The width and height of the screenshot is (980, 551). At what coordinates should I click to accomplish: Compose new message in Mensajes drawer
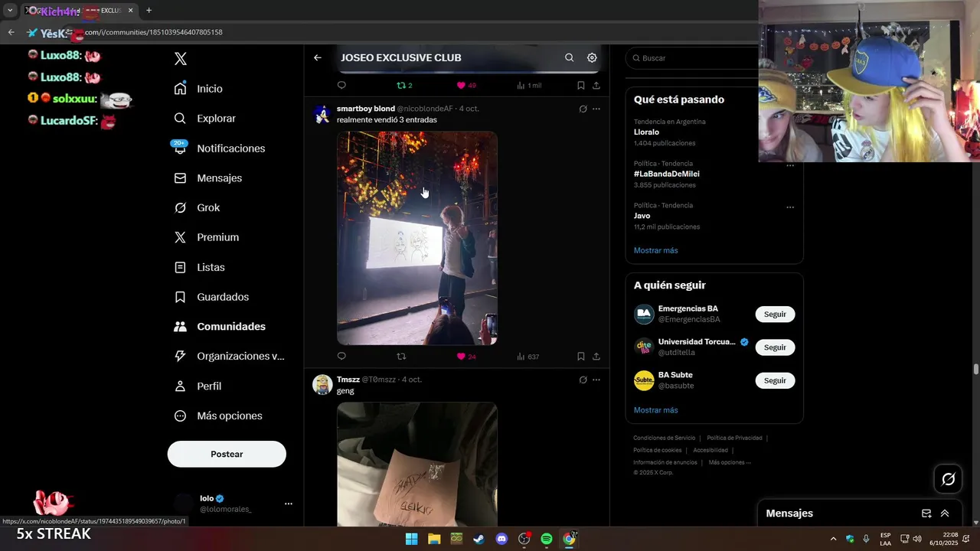926,514
